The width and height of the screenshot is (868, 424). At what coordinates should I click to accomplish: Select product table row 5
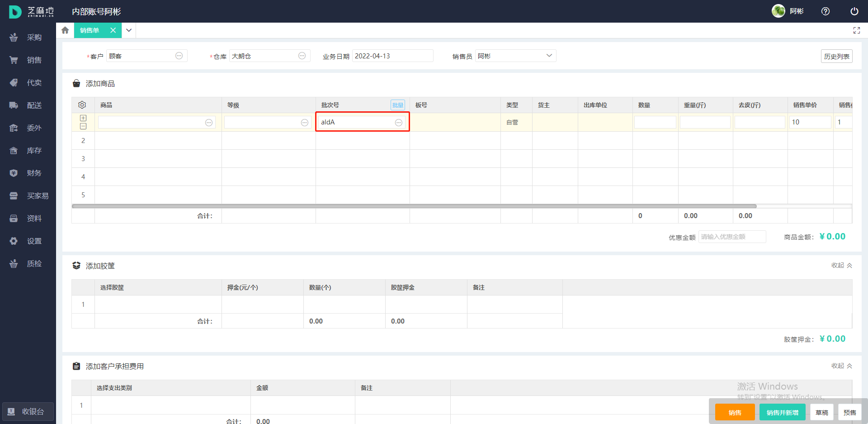[83, 195]
